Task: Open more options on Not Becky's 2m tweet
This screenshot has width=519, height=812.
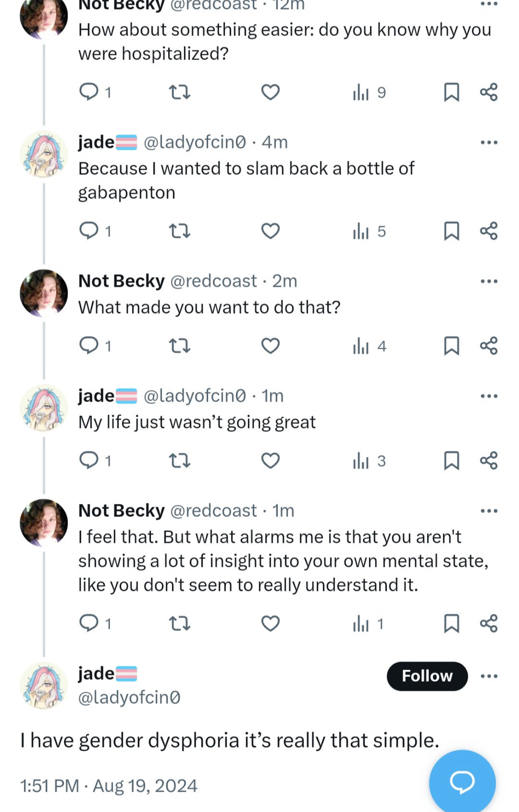Action: 489,281
